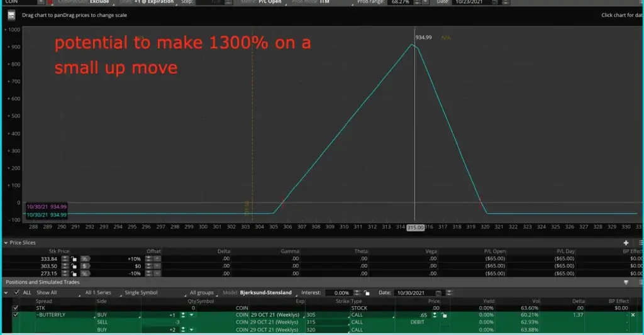Open the All 1 Series dropdown
This screenshot has height=335, width=644.
click(103, 293)
